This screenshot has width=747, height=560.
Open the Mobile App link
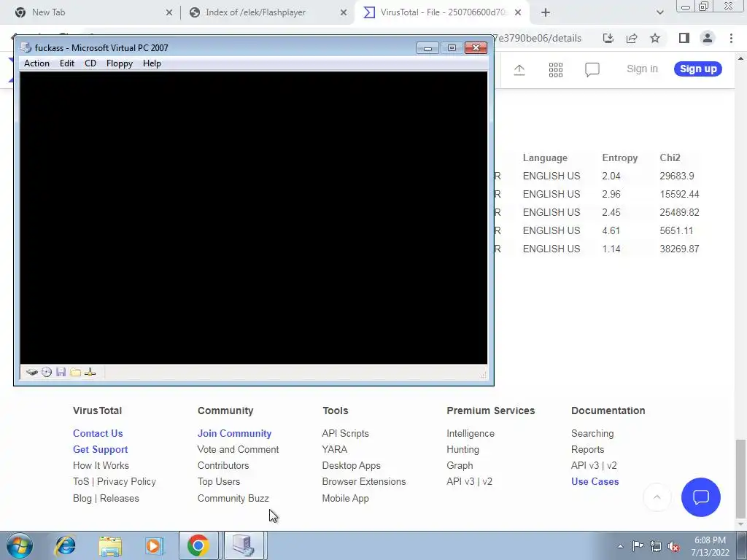pos(345,499)
